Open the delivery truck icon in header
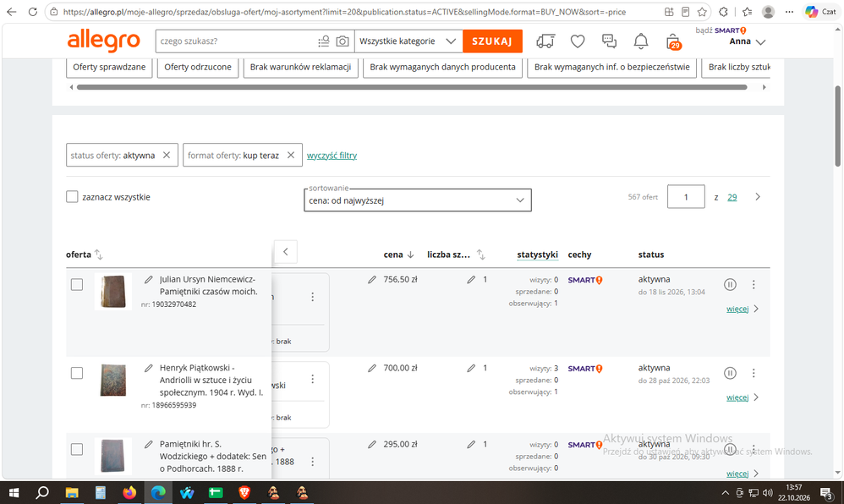This screenshot has width=844, height=504. (x=545, y=41)
